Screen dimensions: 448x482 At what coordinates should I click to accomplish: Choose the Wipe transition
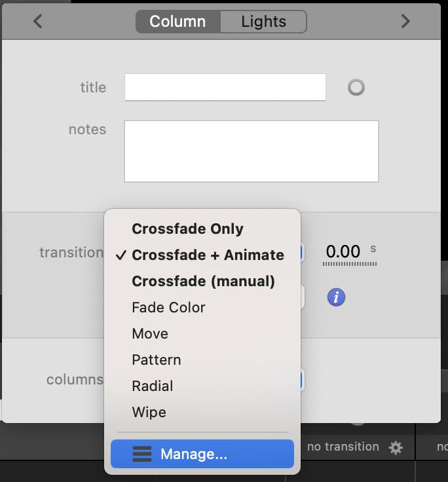coord(149,412)
